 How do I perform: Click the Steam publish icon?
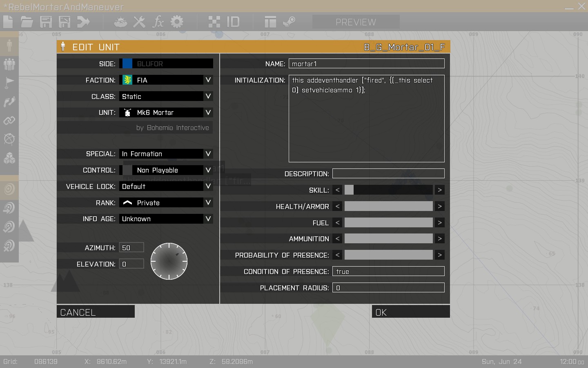pos(289,22)
